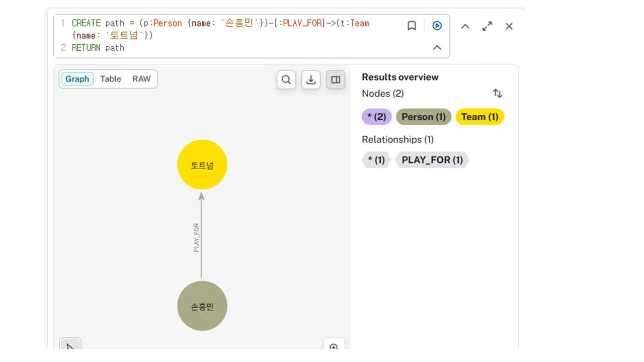Toggle the results overview side panel
644x362 pixels.
pyautogui.click(x=336, y=79)
